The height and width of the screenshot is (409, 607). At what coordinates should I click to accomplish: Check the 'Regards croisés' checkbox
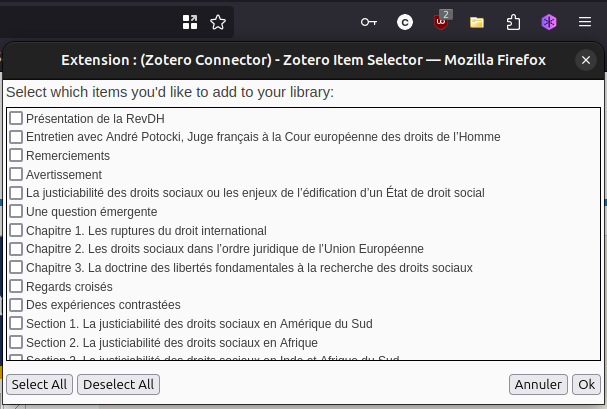(x=16, y=286)
